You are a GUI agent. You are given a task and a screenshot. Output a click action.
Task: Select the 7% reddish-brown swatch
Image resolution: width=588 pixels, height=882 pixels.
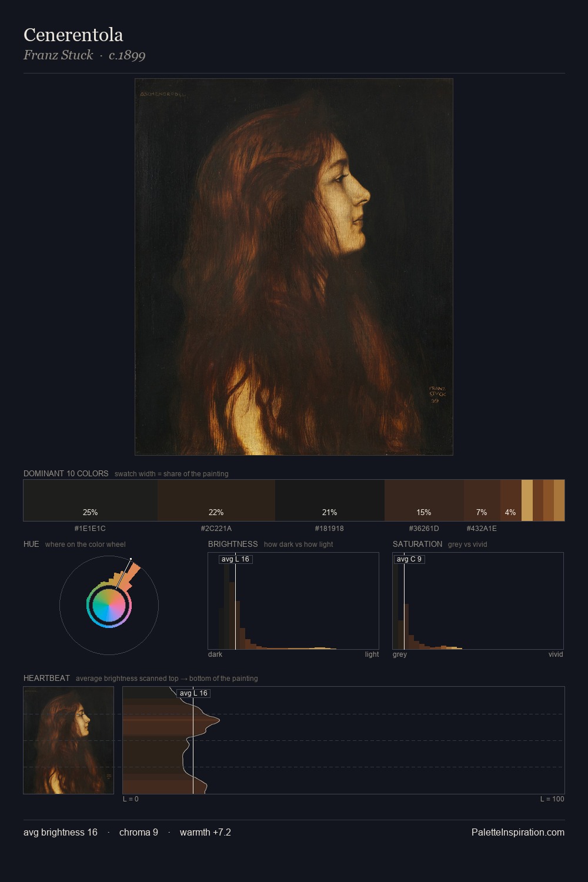coord(482,500)
